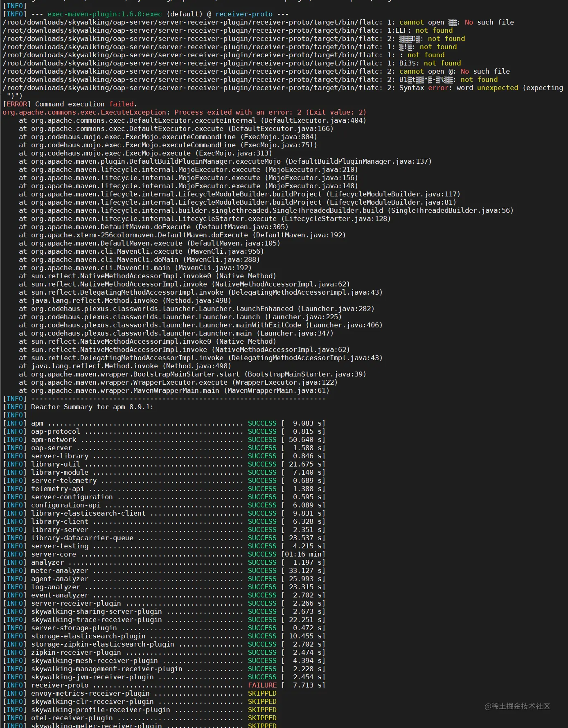This screenshot has width=568, height=728.
Task: Click the red '[ERROR]' tag
Action: (17, 104)
